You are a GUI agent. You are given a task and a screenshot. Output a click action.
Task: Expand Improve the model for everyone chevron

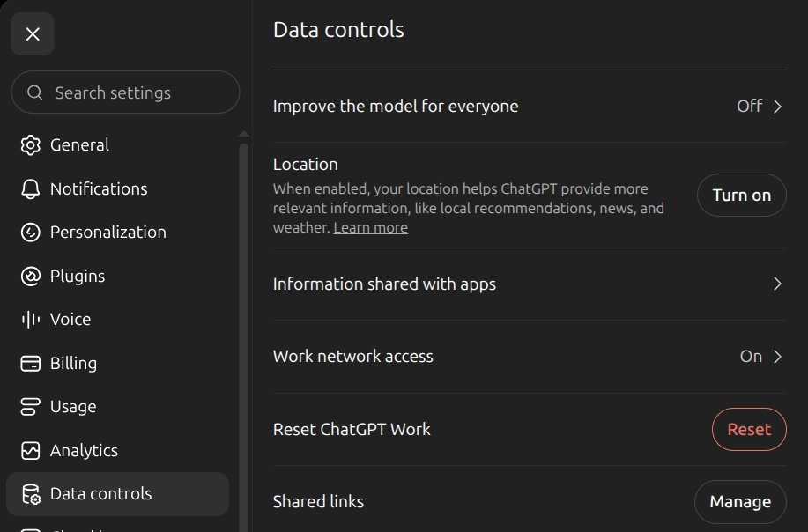pos(777,106)
